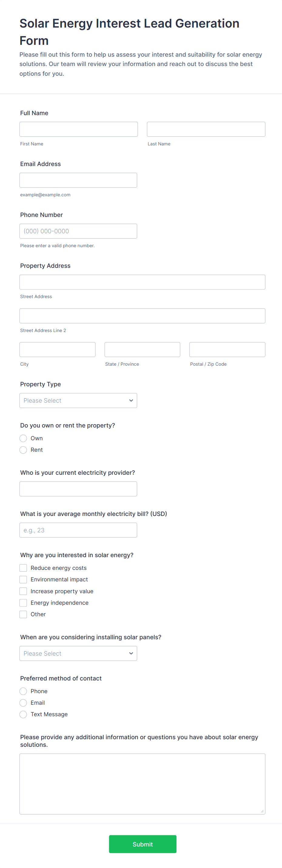This screenshot has height=868, width=282.
Task: Click the monthly electricity bill field
Action: tap(78, 530)
